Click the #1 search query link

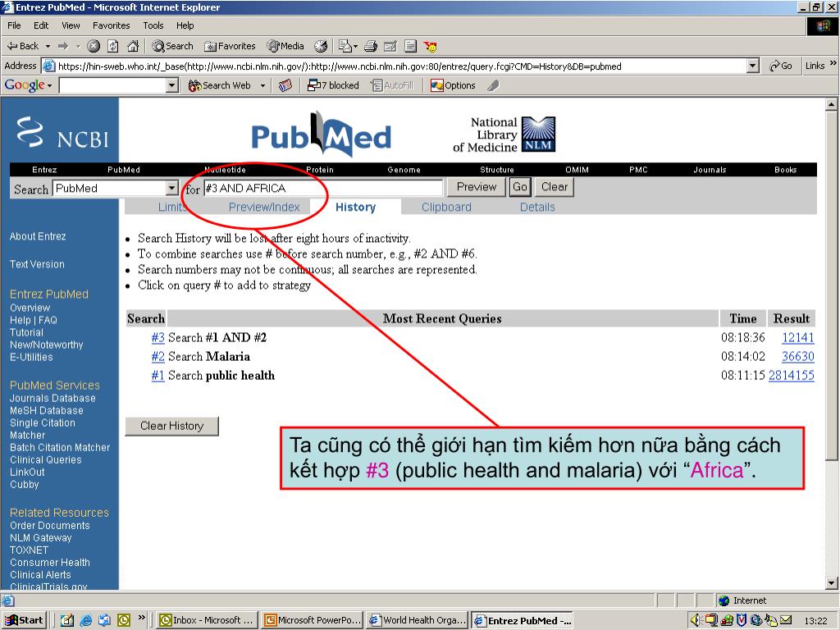[157, 375]
